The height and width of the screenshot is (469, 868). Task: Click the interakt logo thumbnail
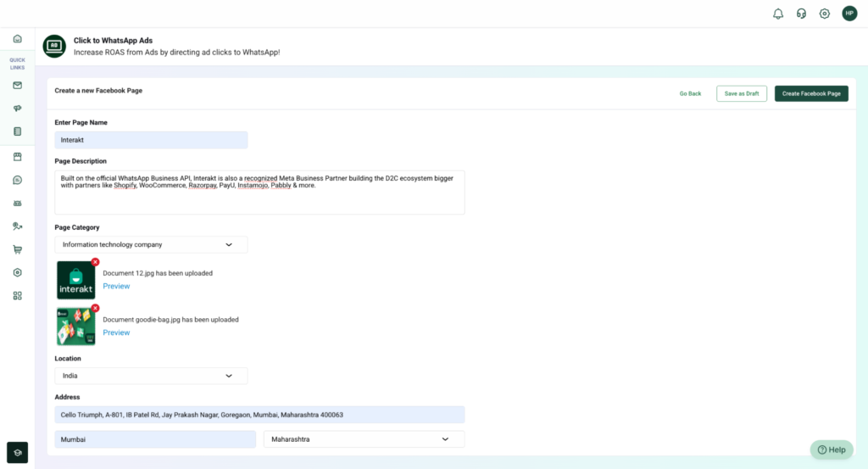click(x=75, y=280)
